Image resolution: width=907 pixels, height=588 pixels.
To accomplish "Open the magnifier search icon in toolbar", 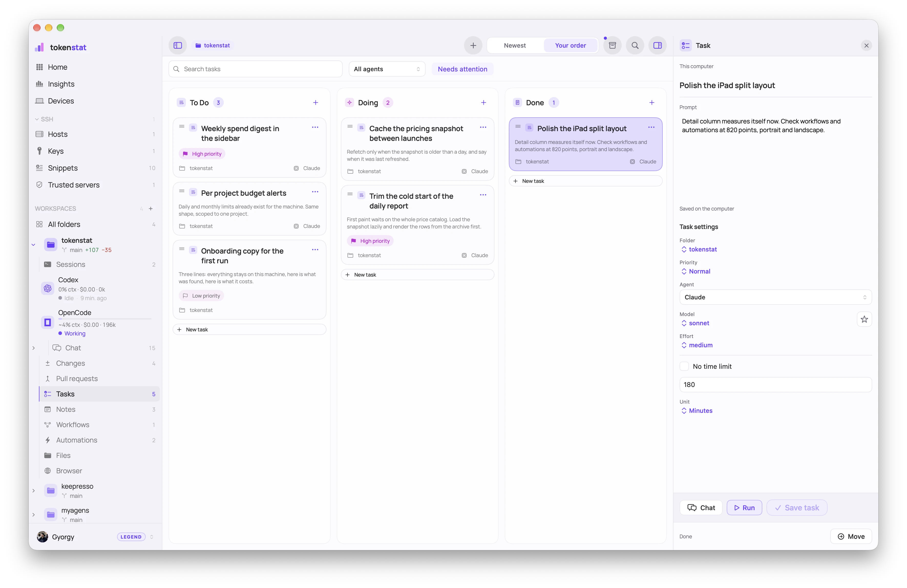I will tap(635, 45).
